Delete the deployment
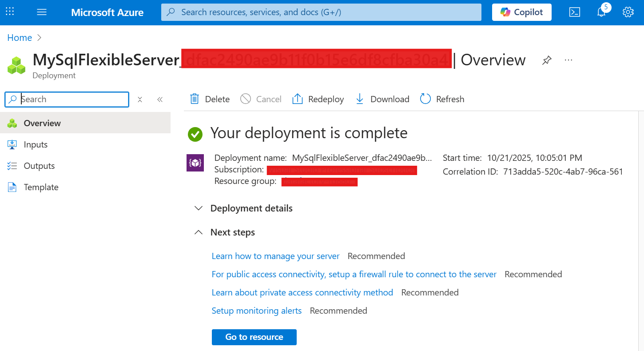The image size is (644, 351). 210,99
